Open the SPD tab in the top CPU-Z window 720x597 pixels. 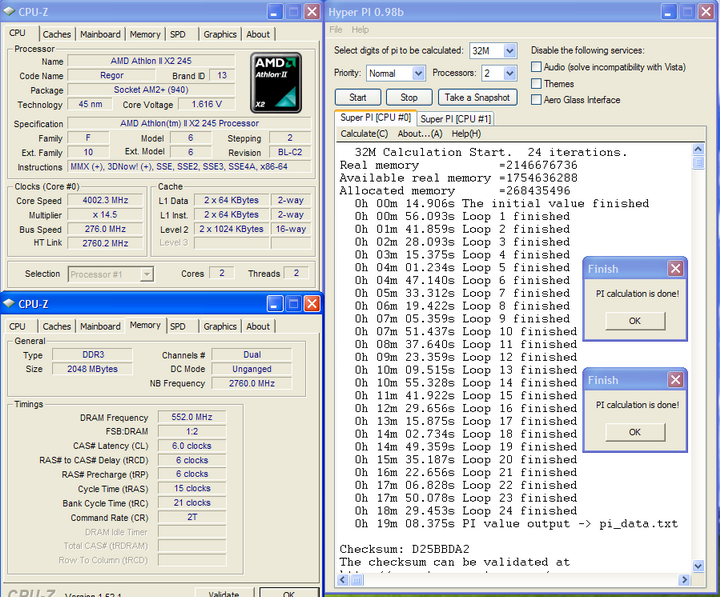[x=177, y=34]
